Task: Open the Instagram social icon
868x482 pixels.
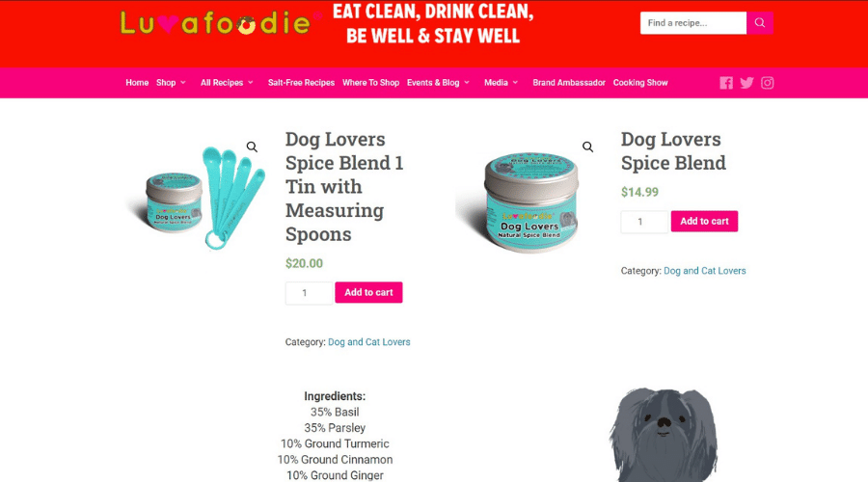Action: tap(768, 83)
